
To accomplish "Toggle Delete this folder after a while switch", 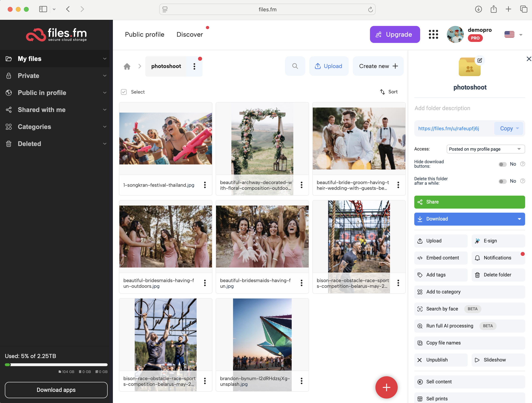I will click(502, 181).
